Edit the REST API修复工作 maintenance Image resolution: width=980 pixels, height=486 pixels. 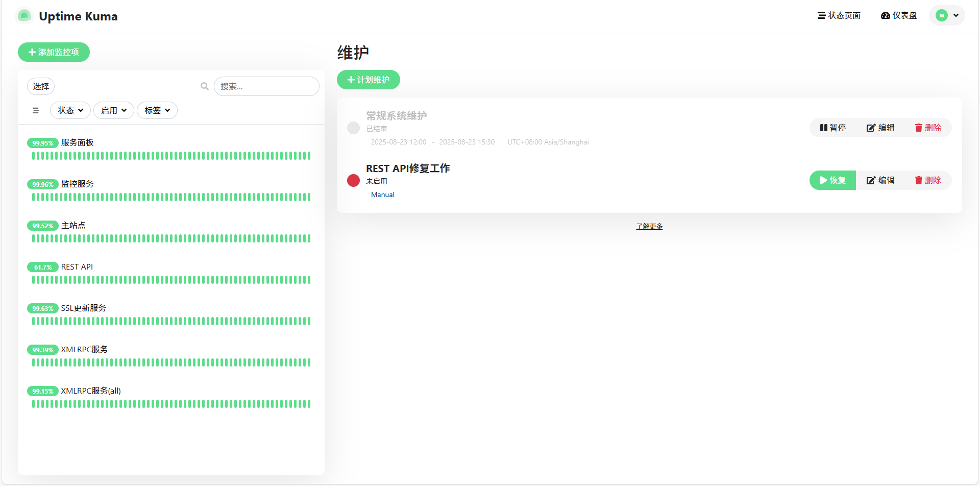coord(880,180)
